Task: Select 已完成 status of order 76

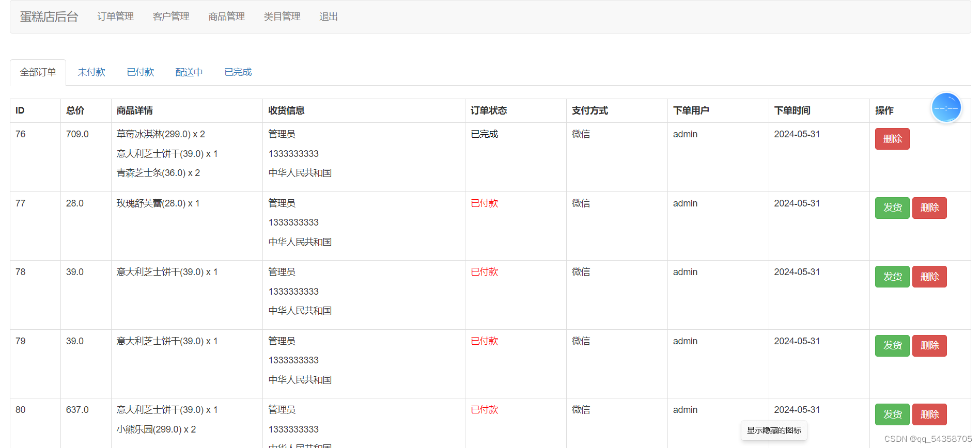Action: 485,134
